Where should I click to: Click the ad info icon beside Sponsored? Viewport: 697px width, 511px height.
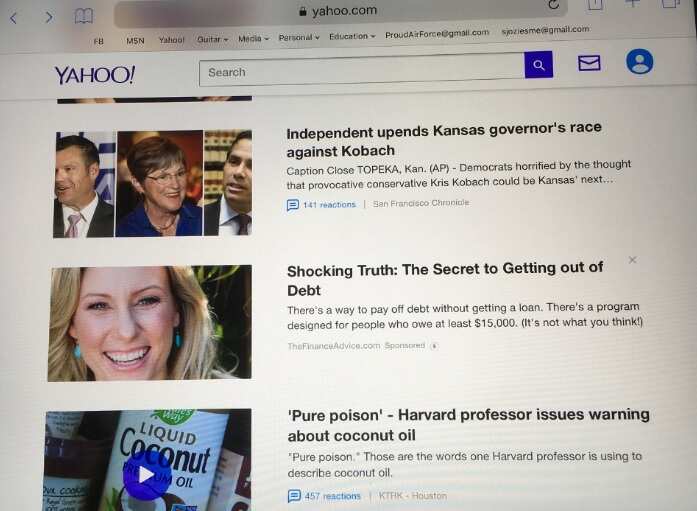tap(434, 346)
